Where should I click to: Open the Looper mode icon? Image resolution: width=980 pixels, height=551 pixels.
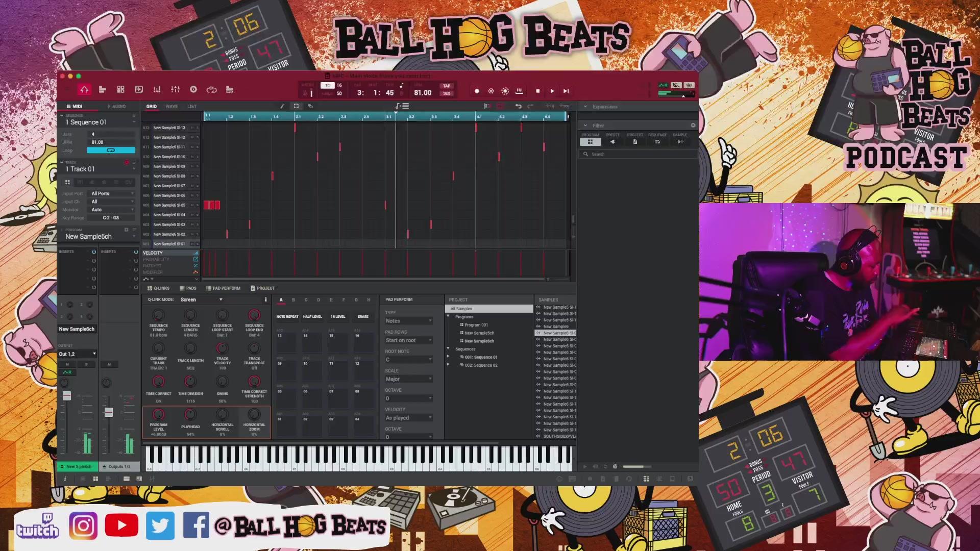click(211, 90)
